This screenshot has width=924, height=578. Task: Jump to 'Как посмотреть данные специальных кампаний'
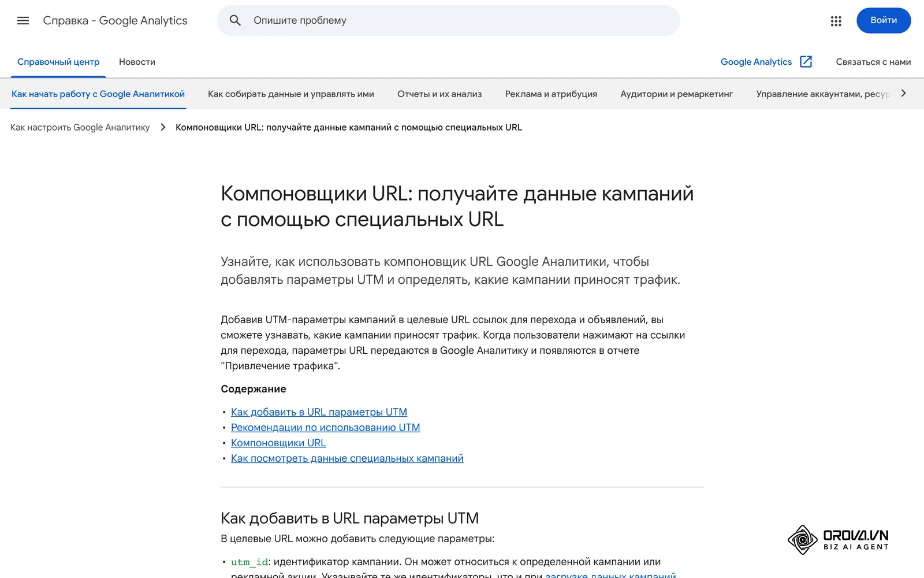347,458
